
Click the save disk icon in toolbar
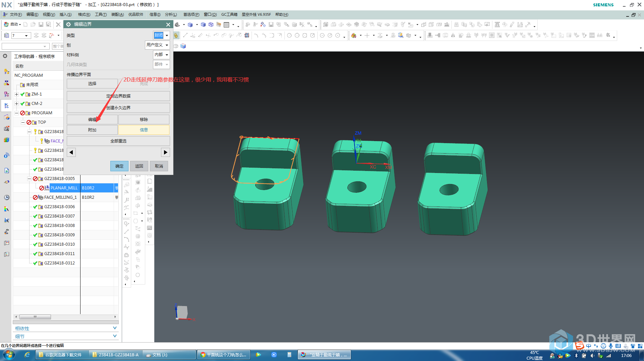[x=41, y=24]
